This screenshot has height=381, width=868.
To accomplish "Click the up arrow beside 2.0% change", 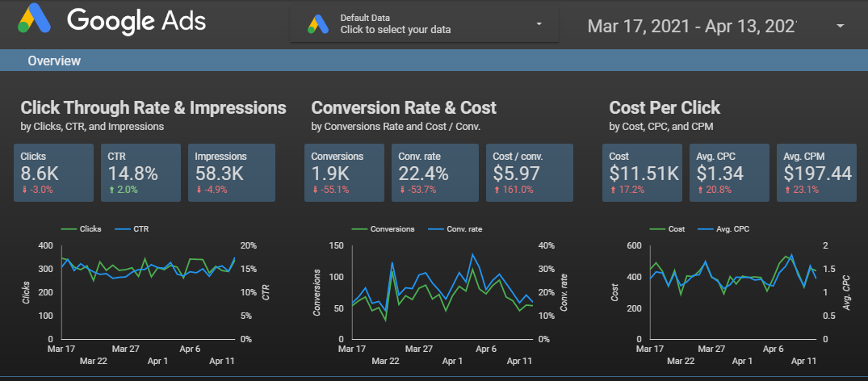I will (x=111, y=190).
